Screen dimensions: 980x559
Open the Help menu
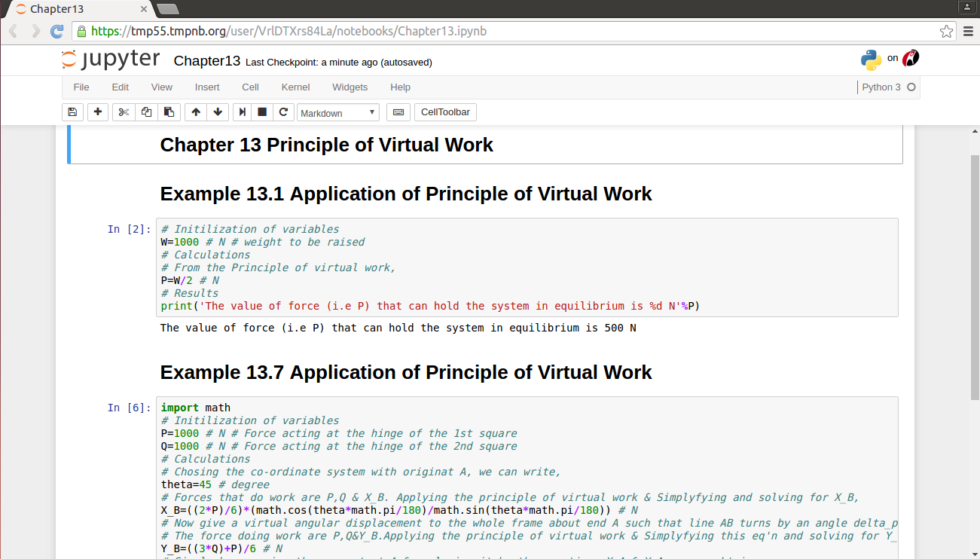[401, 87]
